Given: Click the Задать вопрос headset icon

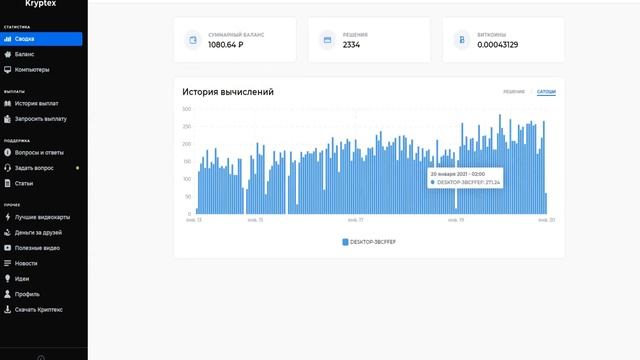Looking at the screenshot, I should pos(7,168).
